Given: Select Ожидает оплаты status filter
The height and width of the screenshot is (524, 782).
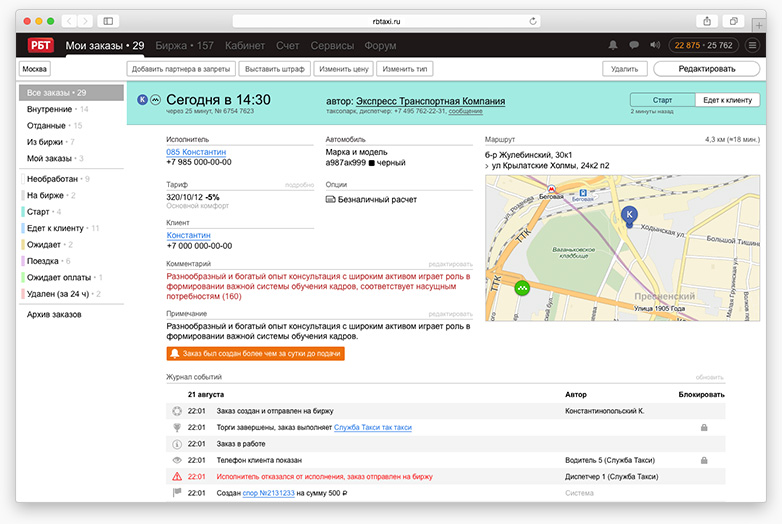Looking at the screenshot, I should (64, 277).
